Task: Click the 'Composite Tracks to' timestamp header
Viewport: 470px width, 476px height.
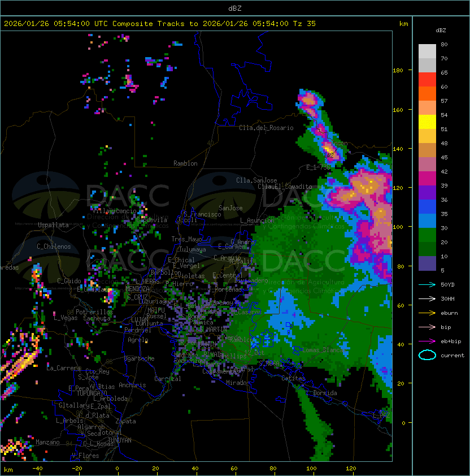Action: coord(160,24)
